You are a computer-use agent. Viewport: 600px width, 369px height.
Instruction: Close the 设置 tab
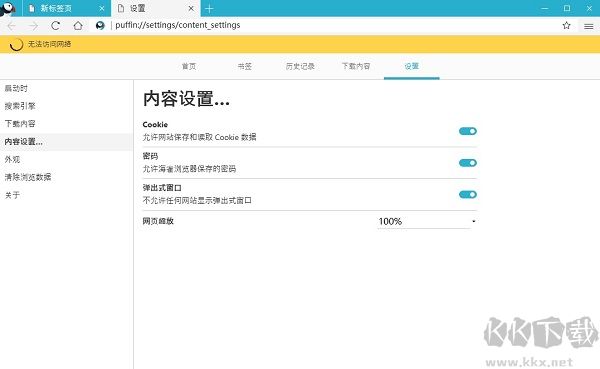[x=191, y=8]
